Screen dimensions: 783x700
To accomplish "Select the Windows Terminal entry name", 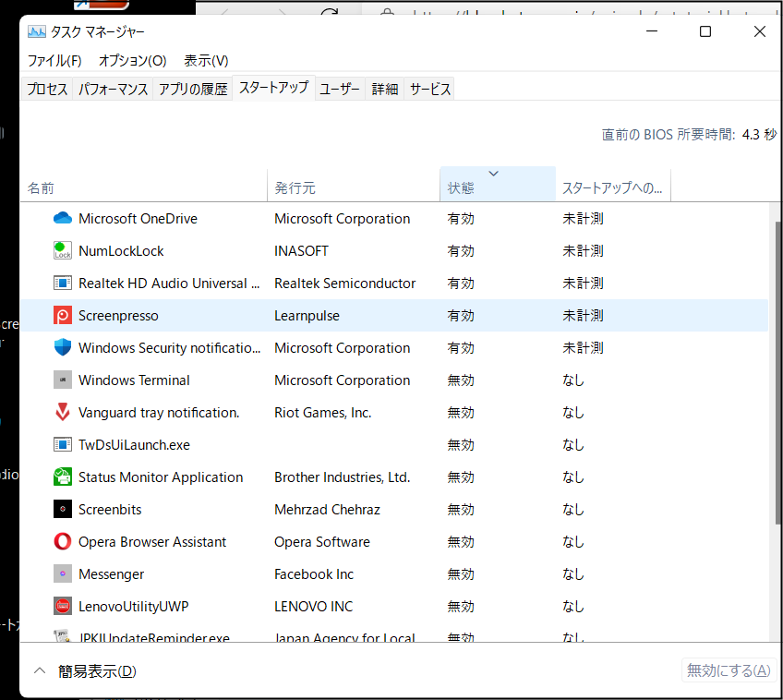I will click(134, 380).
